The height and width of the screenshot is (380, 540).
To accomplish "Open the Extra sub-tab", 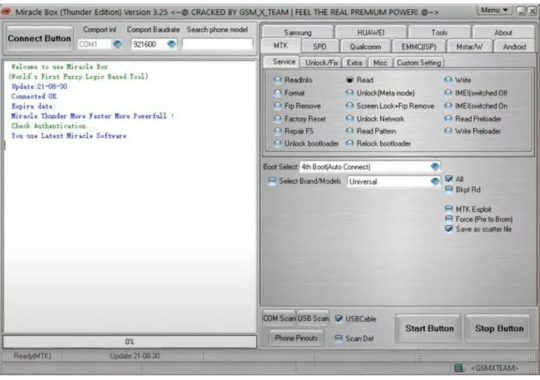I will point(354,63).
